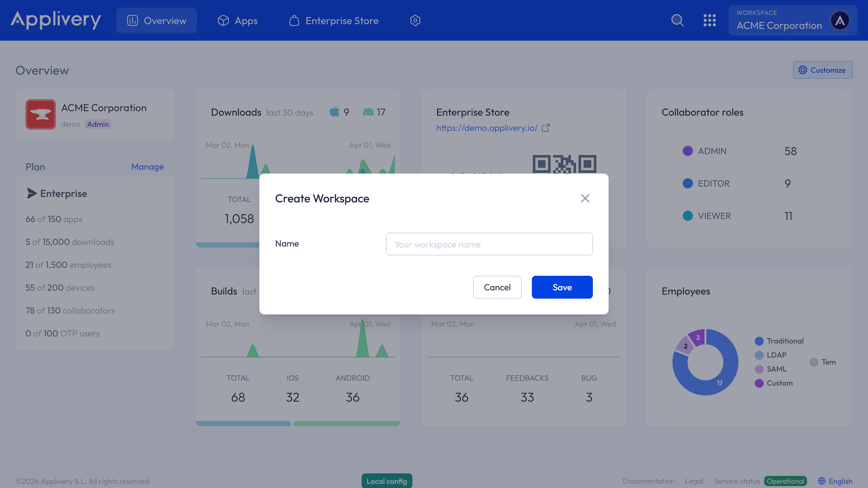Open the settings gear in navbar
This screenshot has width=868, height=488.
pyautogui.click(x=415, y=20)
